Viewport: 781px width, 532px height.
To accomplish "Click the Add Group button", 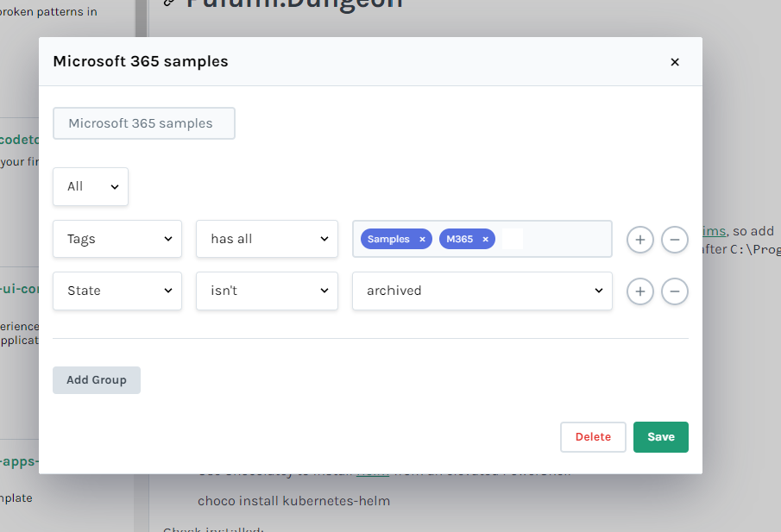I will pyautogui.click(x=96, y=379).
